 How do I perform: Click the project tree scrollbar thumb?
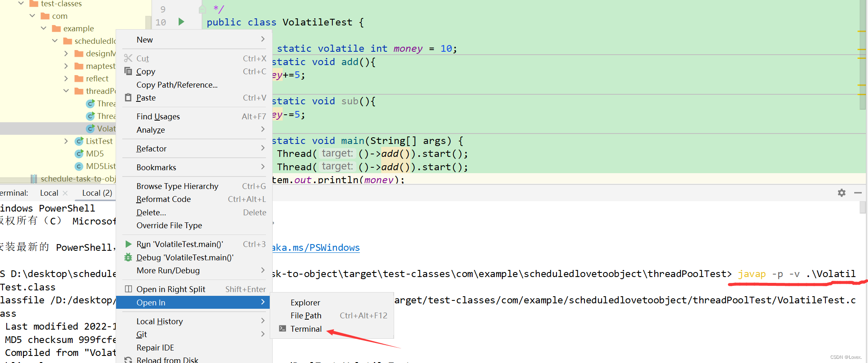point(148,22)
